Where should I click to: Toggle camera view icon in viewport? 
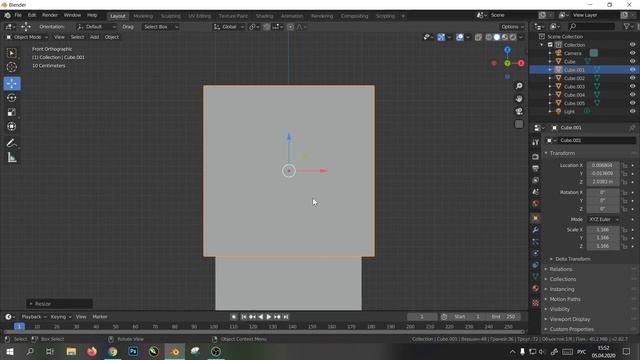[519, 111]
